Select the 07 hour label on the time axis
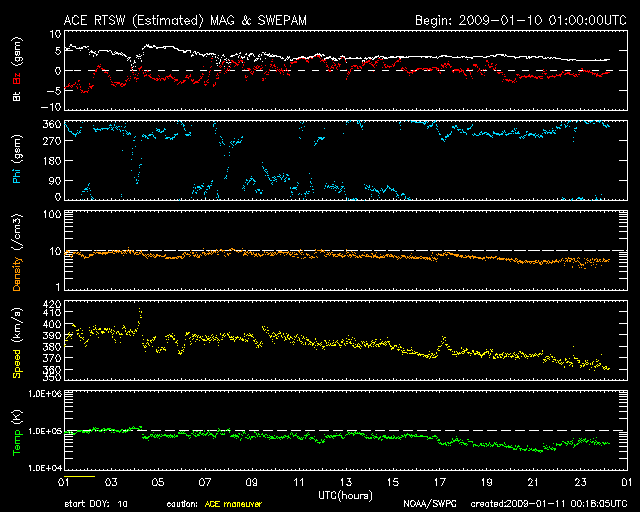 [x=205, y=483]
